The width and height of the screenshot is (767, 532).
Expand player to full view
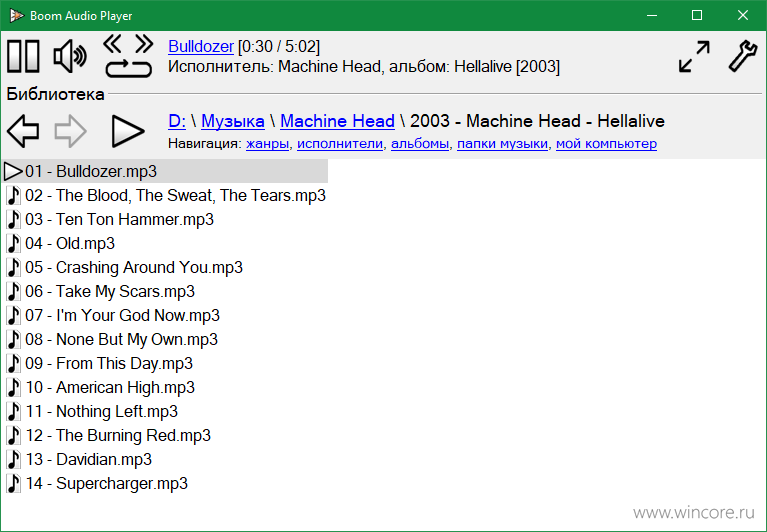coord(694,57)
